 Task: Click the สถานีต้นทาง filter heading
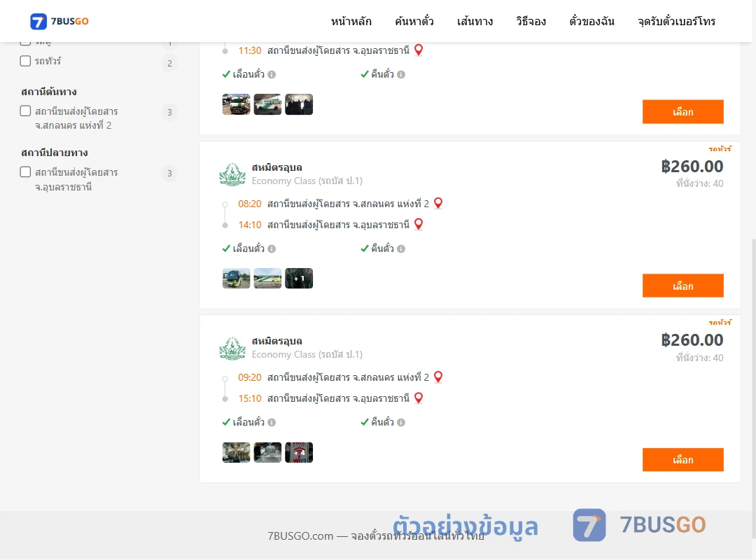click(49, 92)
